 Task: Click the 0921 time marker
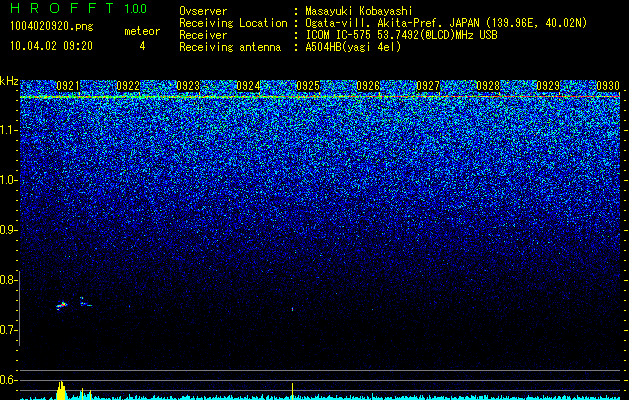tap(68, 86)
